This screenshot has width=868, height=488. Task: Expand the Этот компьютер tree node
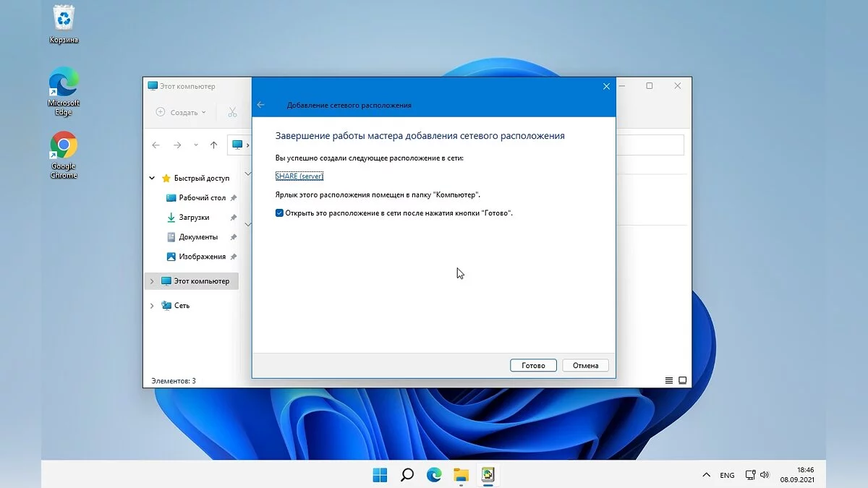(152, 281)
